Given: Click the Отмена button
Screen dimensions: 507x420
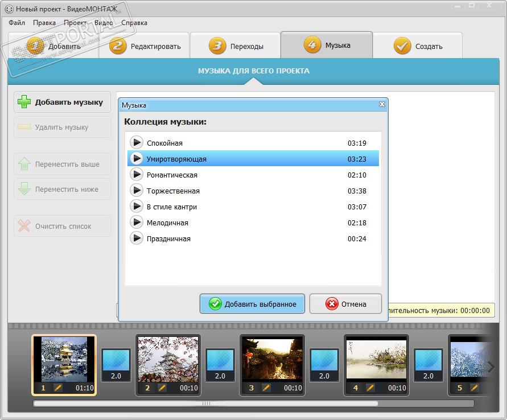Looking at the screenshot, I should (x=345, y=303).
